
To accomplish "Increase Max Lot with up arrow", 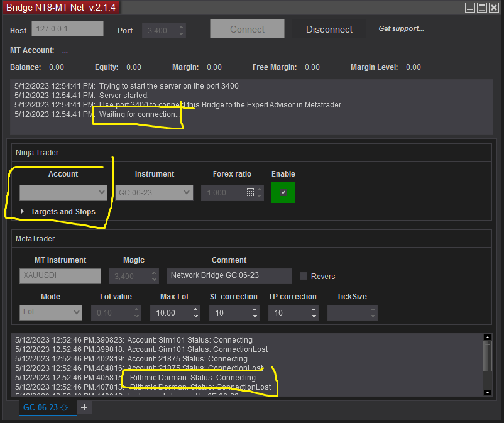I will click(194, 309).
